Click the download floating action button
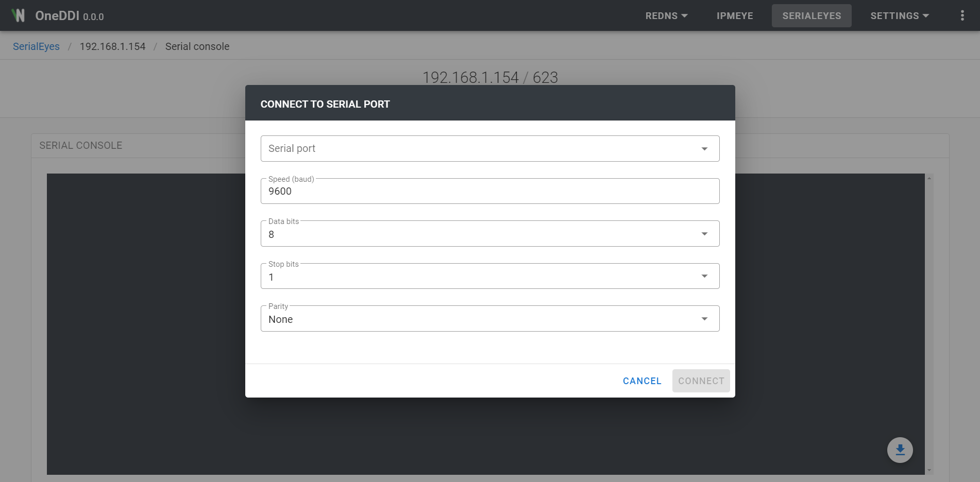This screenshot has height=482, width=980. [900, 450]
